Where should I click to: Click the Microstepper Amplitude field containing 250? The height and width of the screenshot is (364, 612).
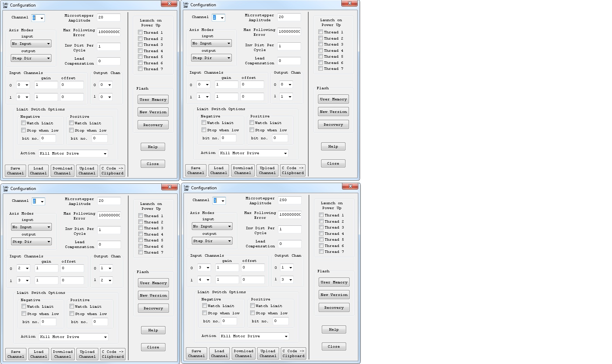point(289,200)
